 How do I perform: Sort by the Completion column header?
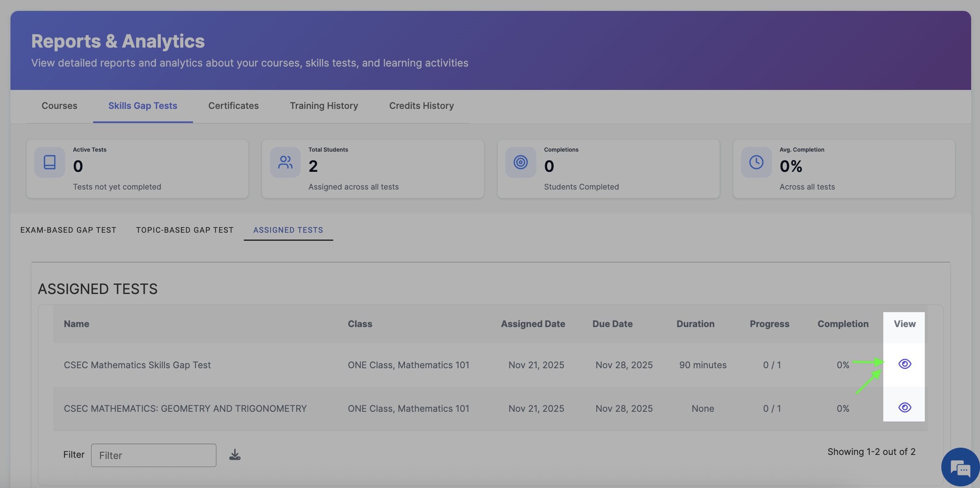pos(843,324)
